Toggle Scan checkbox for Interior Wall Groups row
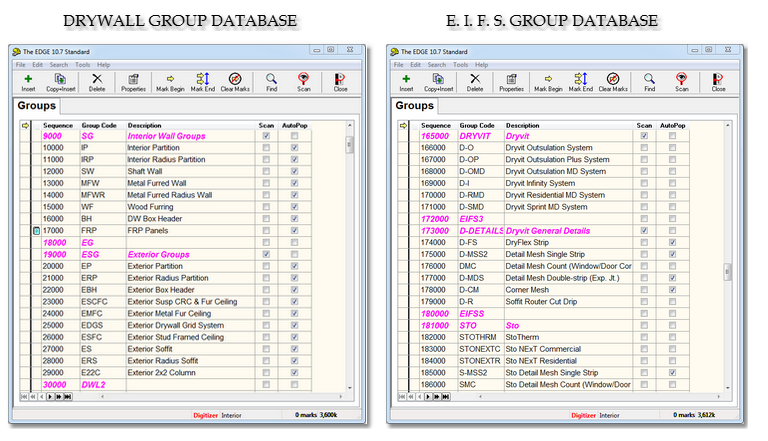 coord(266,136)
